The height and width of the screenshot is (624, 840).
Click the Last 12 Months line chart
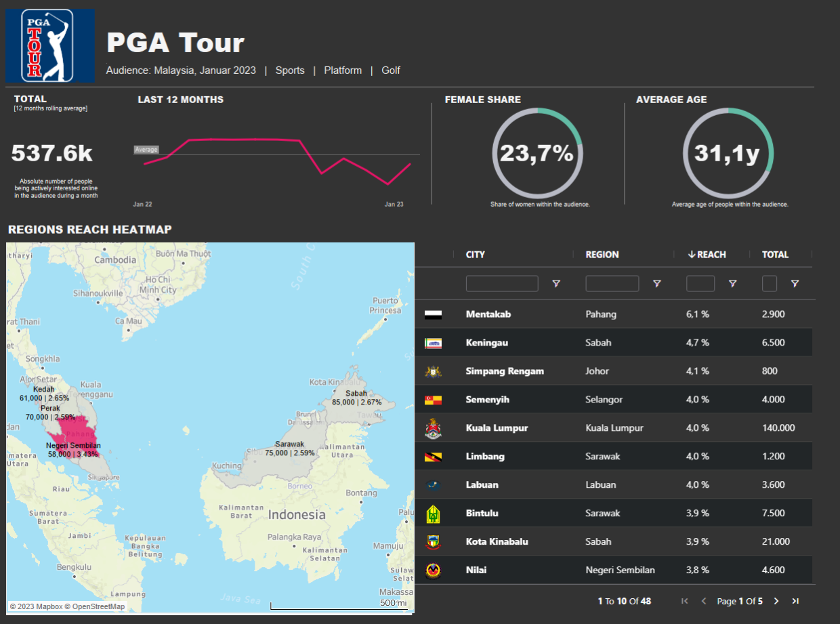pyautogui.click(x=276, y=161)
